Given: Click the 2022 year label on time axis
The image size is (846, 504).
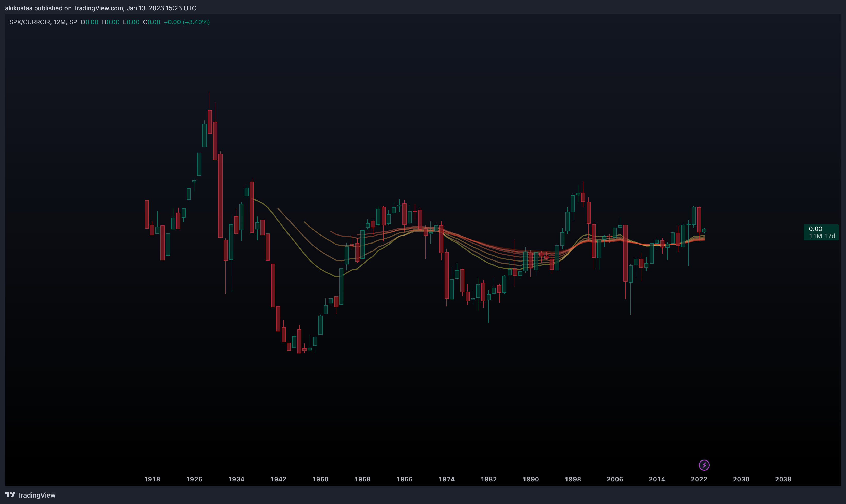Looking at the screenshot, I should (x=699, y=479).
